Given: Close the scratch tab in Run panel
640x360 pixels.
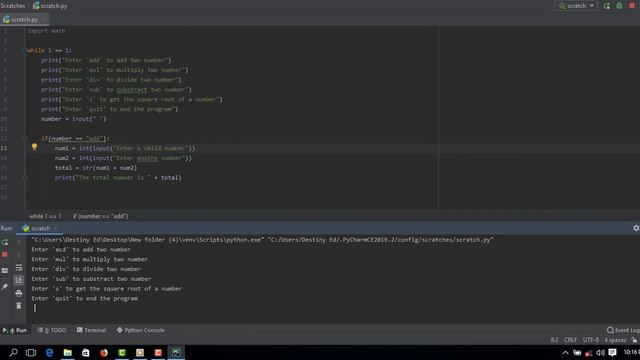Looking at the screenshot, I should [x=56, y=229].
